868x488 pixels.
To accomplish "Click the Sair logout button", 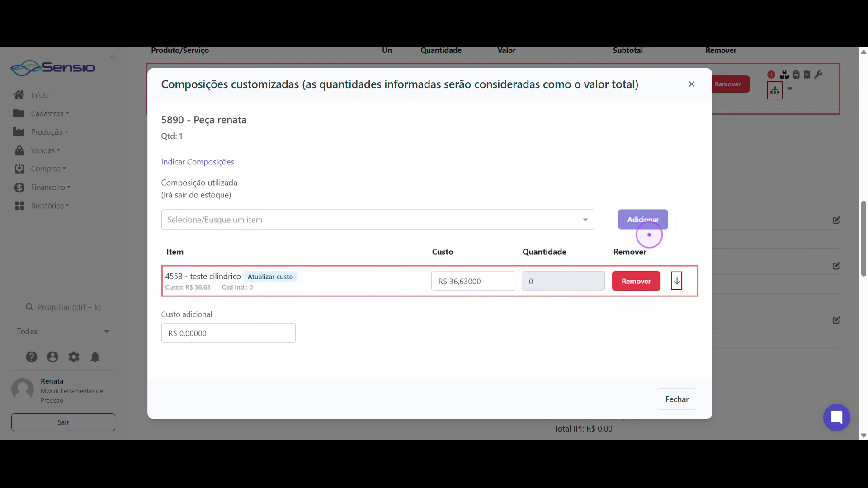I will [x=63, y=422].
